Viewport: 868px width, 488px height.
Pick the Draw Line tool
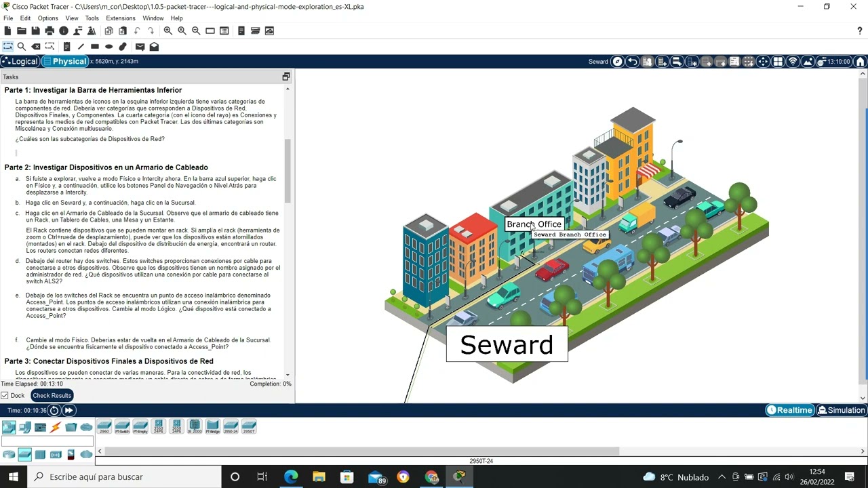click(81, 47)
